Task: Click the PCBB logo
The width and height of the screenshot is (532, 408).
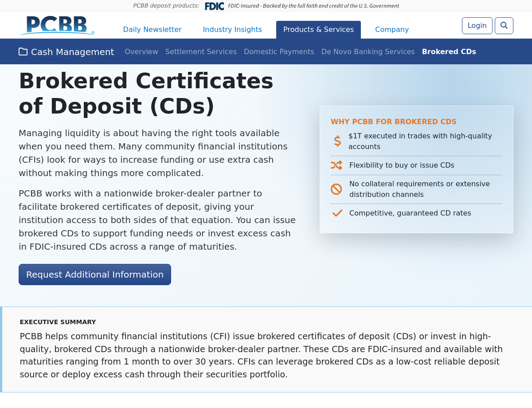Action: click(x=57, y=25)
